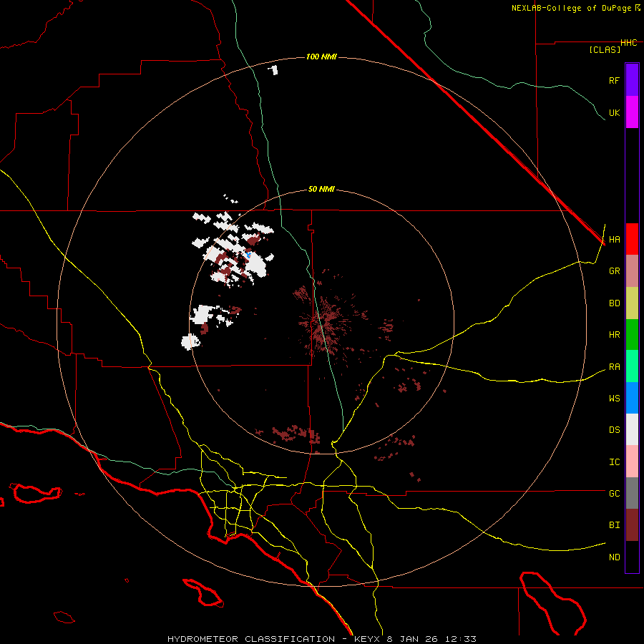Choose the olive-yellow BD legend swatch
The height and width of the screenshot is (644, 644).
point(632,303)
